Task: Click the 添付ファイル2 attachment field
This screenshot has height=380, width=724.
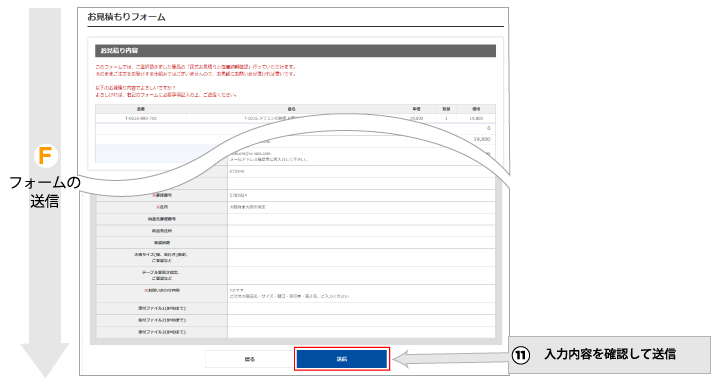Action: (361, 320)
